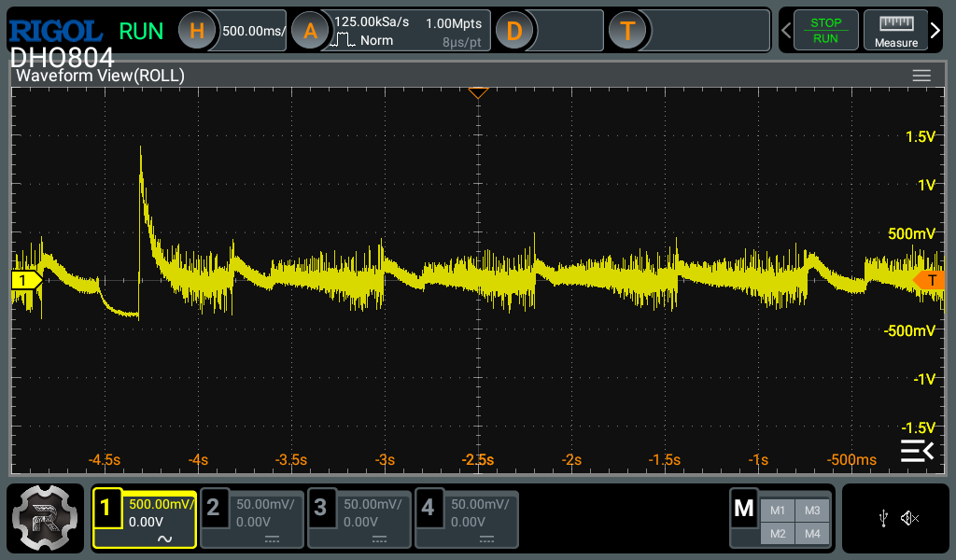Open the Trigger T settings icon
Screen dimensions: 956x560
pyautogui.click(x=627, y=31)
